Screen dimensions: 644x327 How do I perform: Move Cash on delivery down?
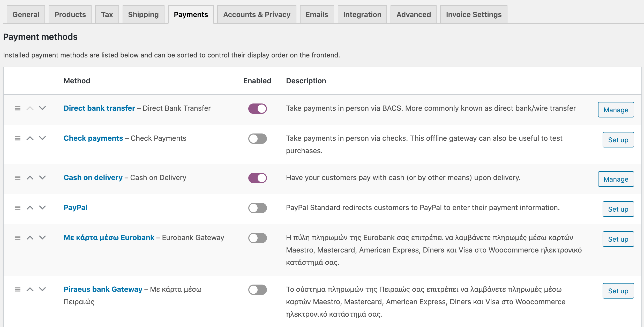point(42,177)
